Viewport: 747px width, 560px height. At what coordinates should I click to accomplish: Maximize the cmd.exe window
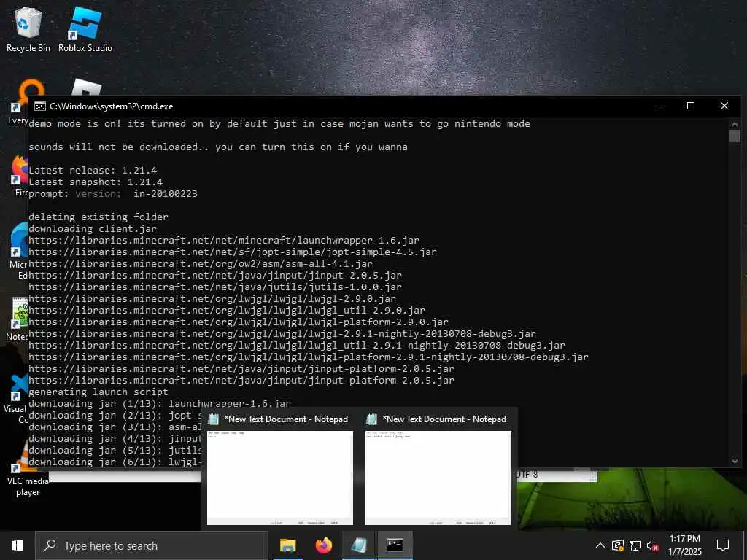(691, 106)
